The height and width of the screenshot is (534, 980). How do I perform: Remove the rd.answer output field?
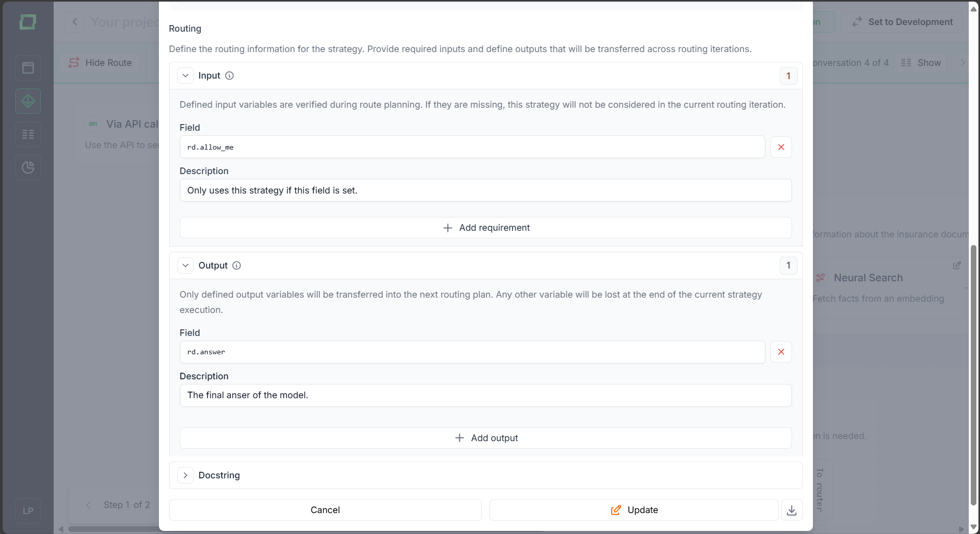[x=781, y=352]
